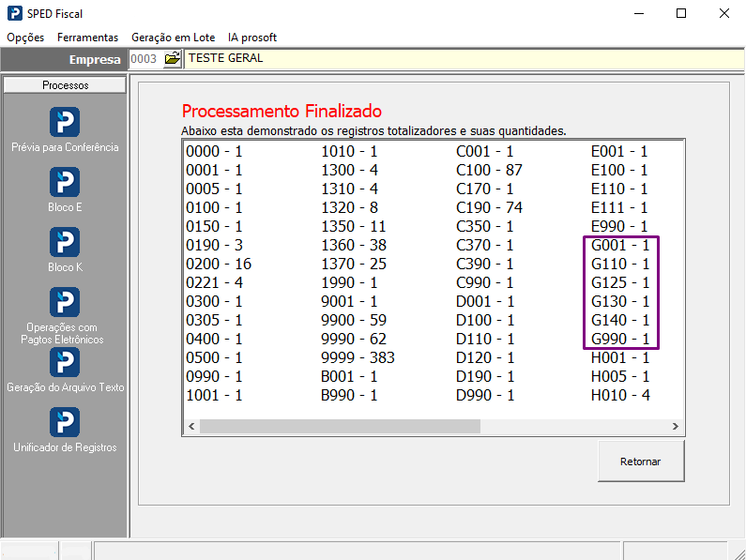This screenshot has height=560, width=746.
Task: Click the Retornar button
Action: click(641, 461)
